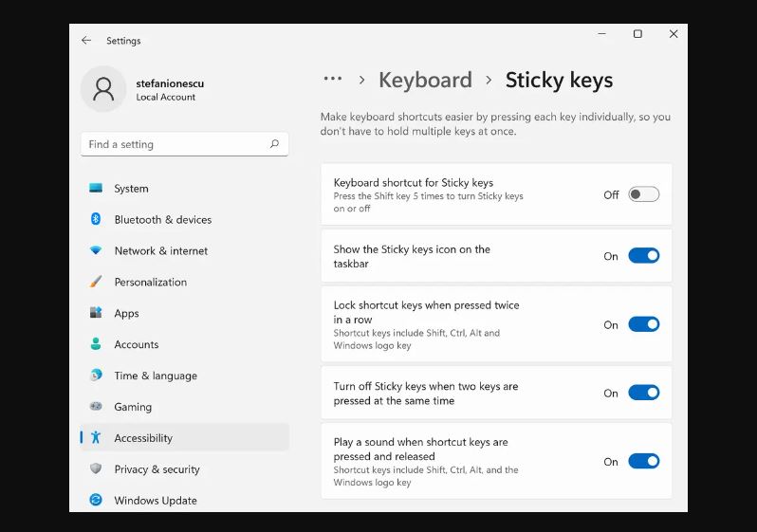Select Accessibility in the sidebar
This screenshot has width=757, height=532.
(x=185, y=437)
